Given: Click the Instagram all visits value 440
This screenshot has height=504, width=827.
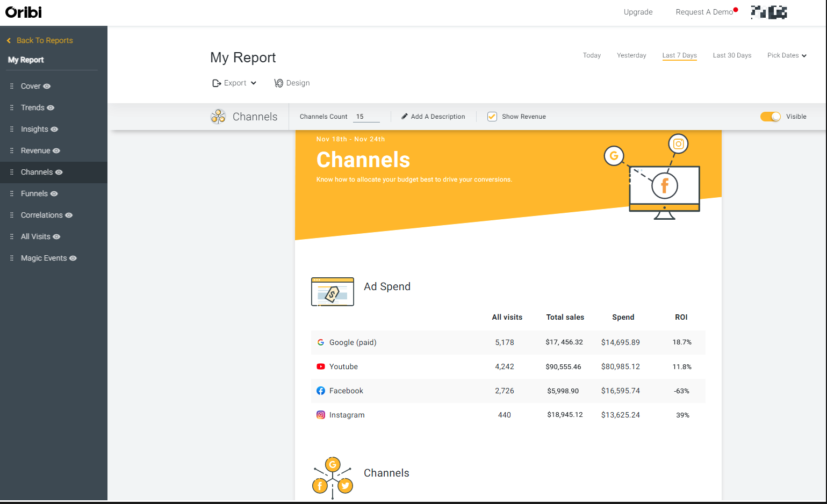Looking at the screenshot, I should click(x=504, y=415).
